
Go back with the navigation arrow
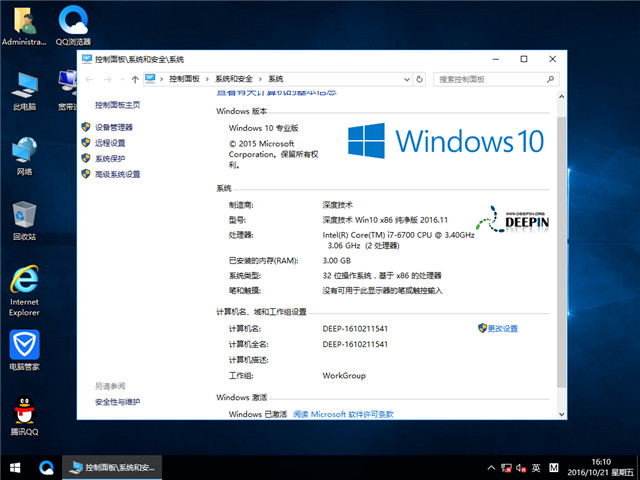89,79
